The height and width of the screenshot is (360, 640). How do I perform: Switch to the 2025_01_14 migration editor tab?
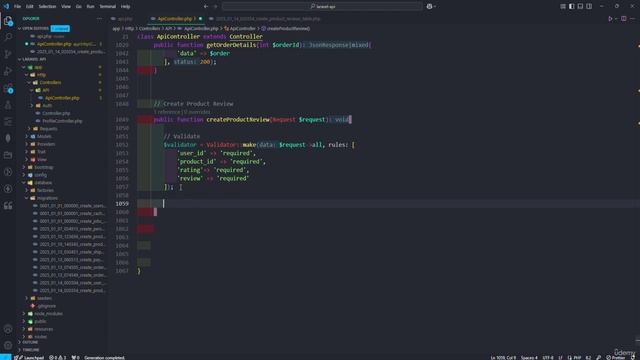(x=268, y=19)
